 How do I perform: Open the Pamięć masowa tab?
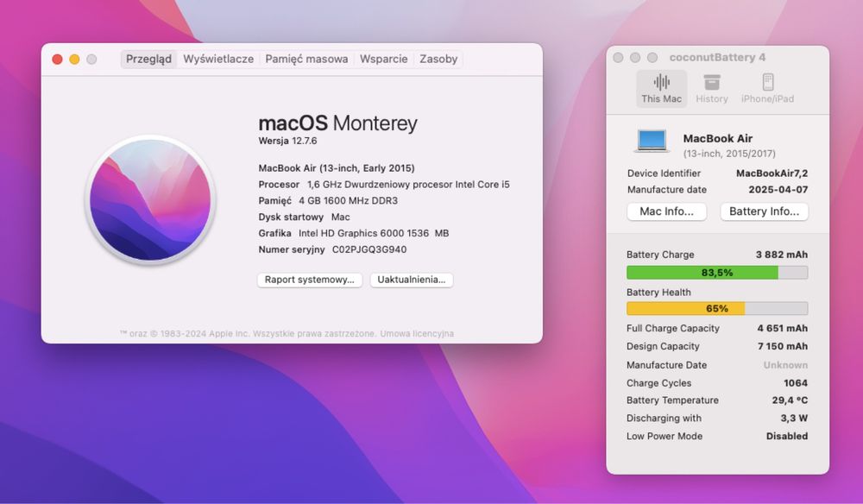[x=306, y=59]
